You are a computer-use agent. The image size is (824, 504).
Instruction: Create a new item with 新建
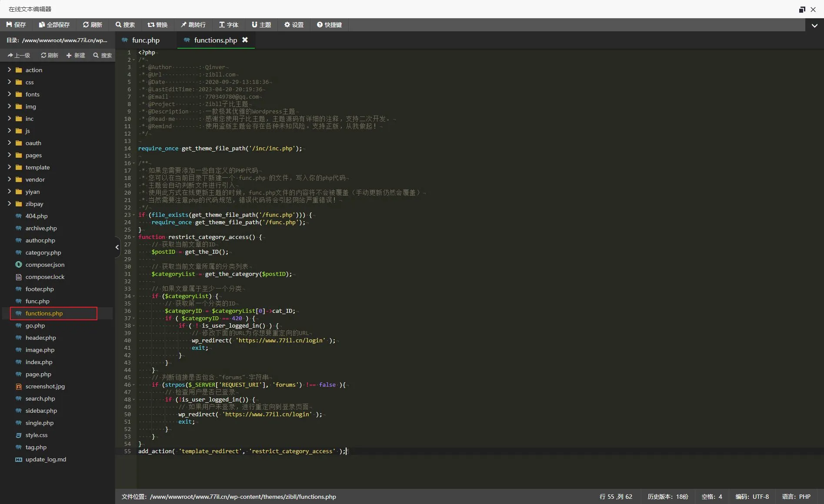tap(76, 55)
